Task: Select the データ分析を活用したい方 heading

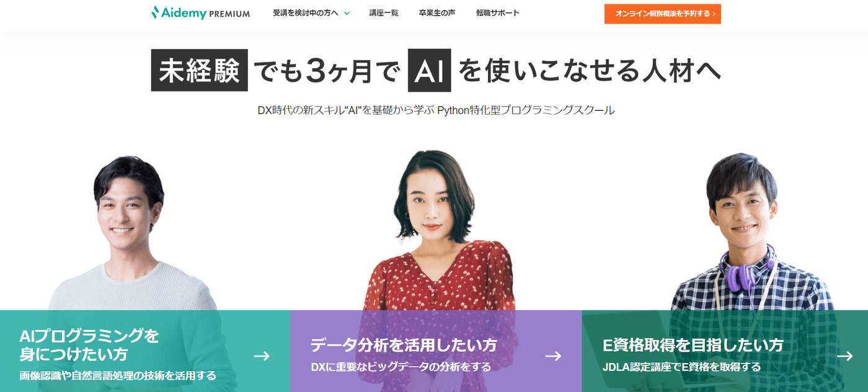Action: click(x=404, y=345)
